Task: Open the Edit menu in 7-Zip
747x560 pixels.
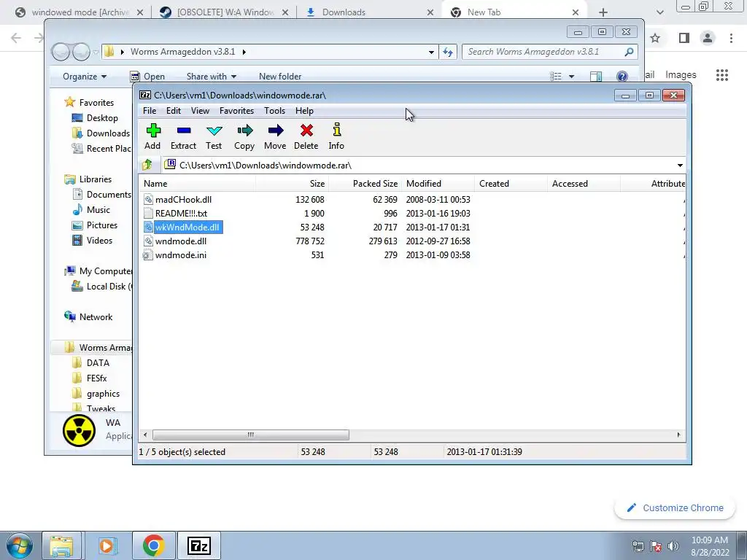Action: tap(174, 111)
